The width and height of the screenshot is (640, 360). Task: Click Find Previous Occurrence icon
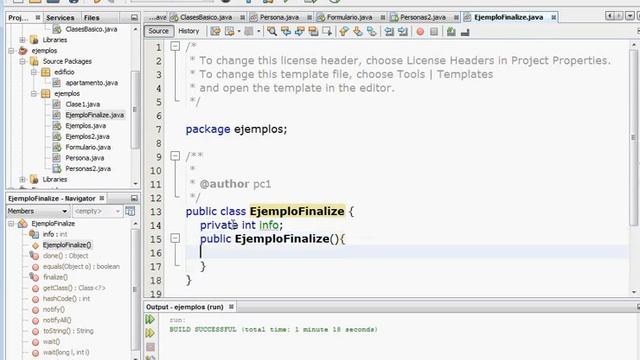pyautogui.click(x=286, y=31)
